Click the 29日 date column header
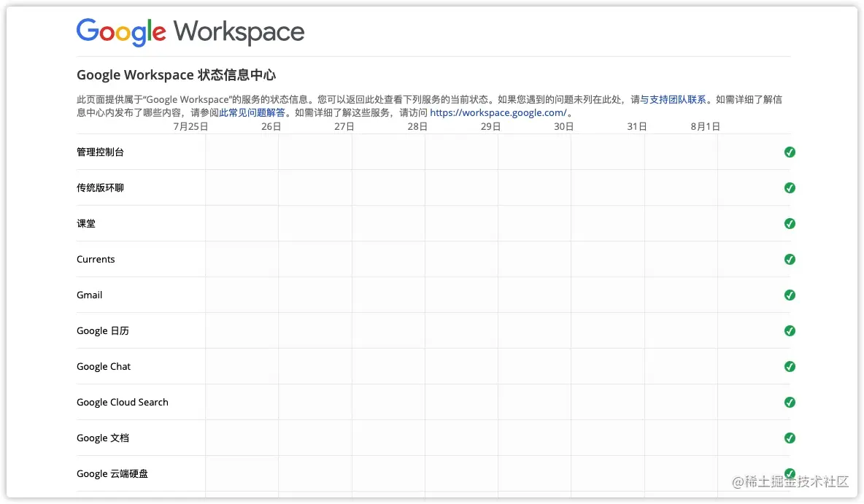 click(490, 127)
